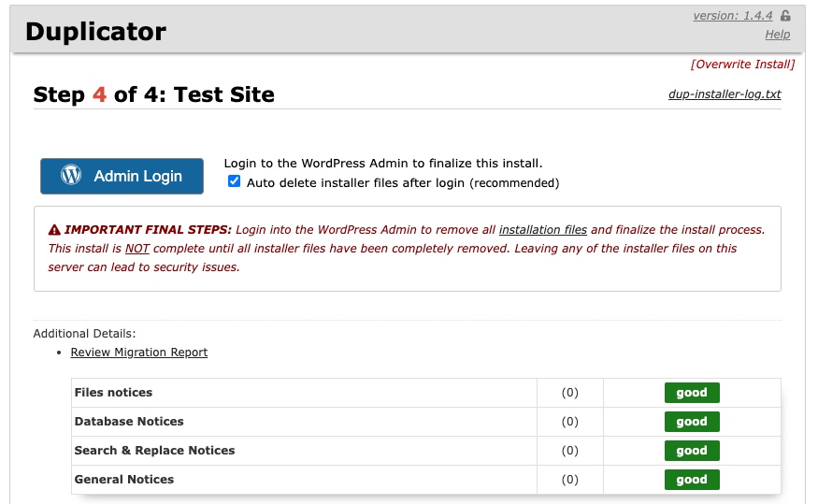Click IMPORTANT FINAL STEPS warning text
Screen dimensions: 818x504
(x=148, y=230)
